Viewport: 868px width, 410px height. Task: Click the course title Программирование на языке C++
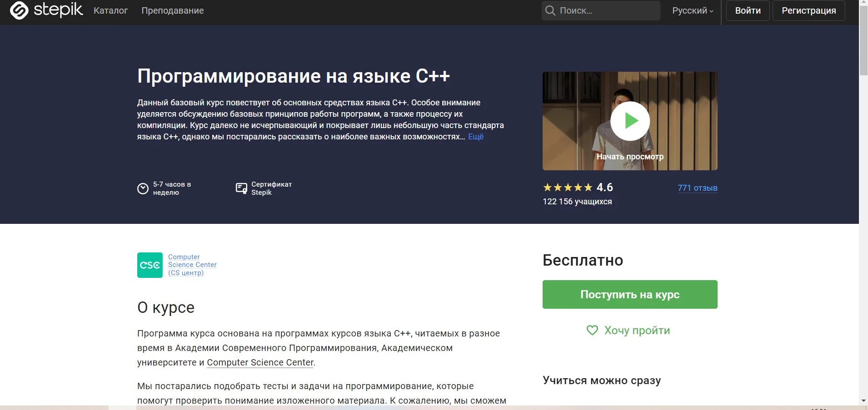point(294,76)
